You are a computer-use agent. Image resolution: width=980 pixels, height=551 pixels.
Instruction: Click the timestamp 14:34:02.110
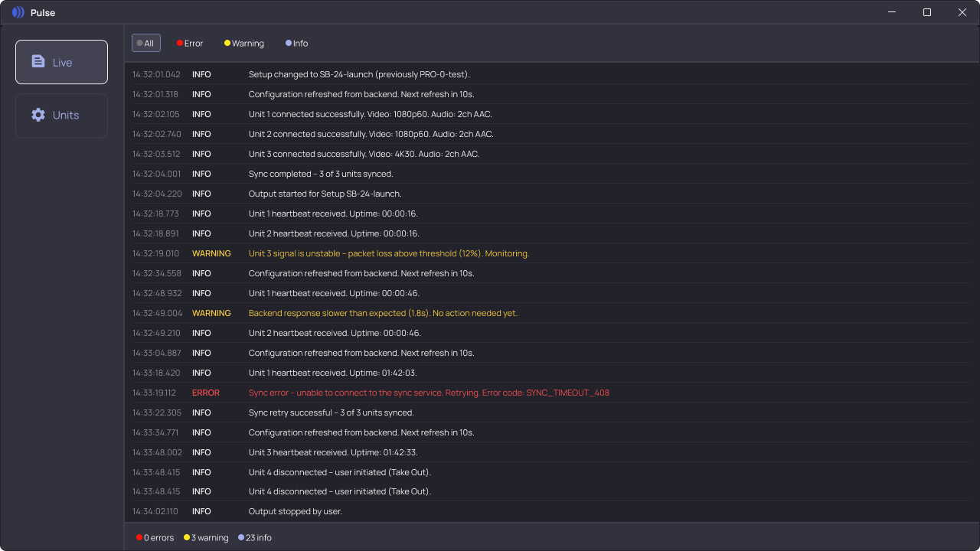pyautogui.click(x=155, y=511)
